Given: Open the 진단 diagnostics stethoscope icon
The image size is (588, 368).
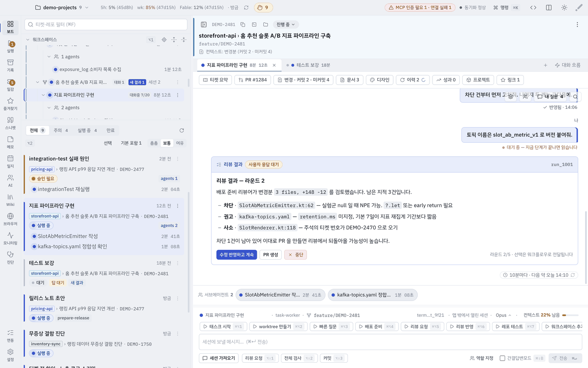Looking at the screenshot, I should 10,258.
